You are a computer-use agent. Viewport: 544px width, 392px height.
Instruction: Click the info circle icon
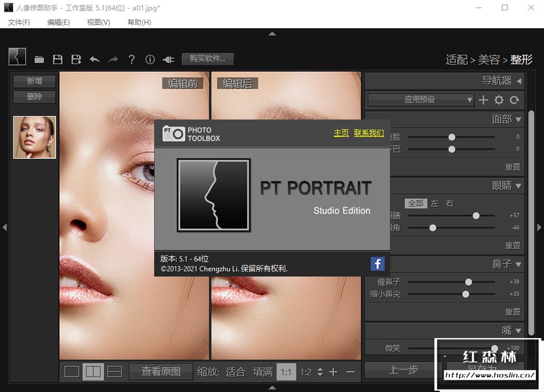pos(150,59)
